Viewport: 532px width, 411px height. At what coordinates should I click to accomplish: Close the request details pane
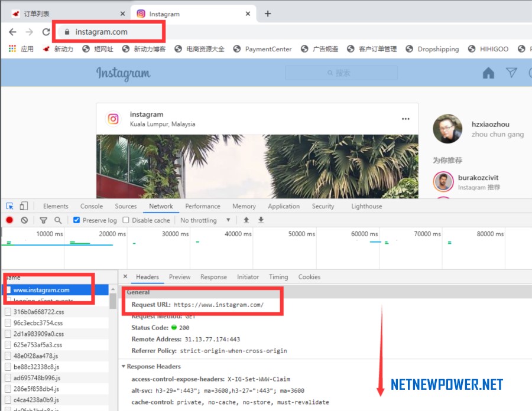click(x=125, y=276)
